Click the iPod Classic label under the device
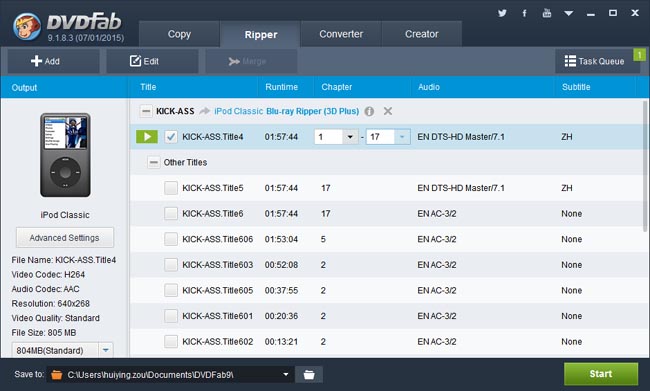 pyautogui.click(x=65, y=215)
